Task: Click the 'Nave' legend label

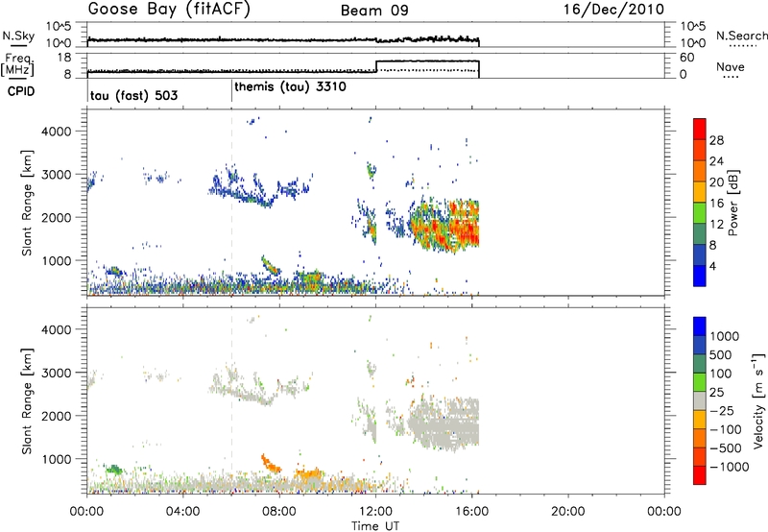Action: [x=731, y=67]
